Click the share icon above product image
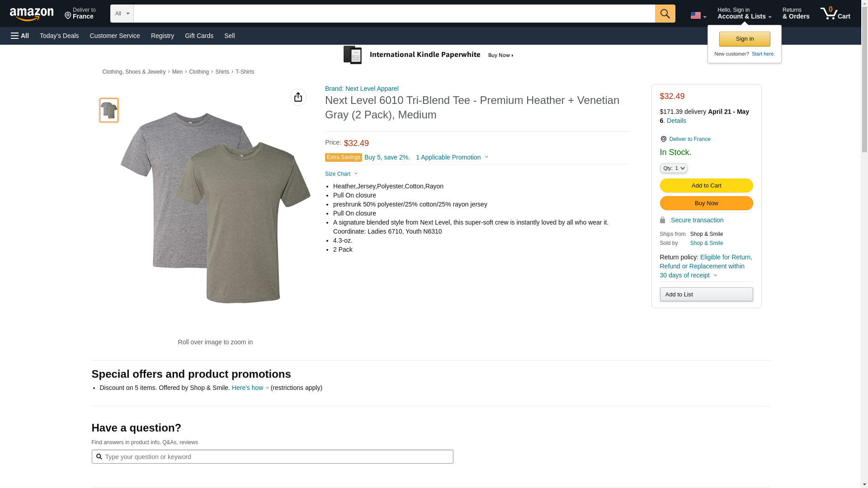 298,97
